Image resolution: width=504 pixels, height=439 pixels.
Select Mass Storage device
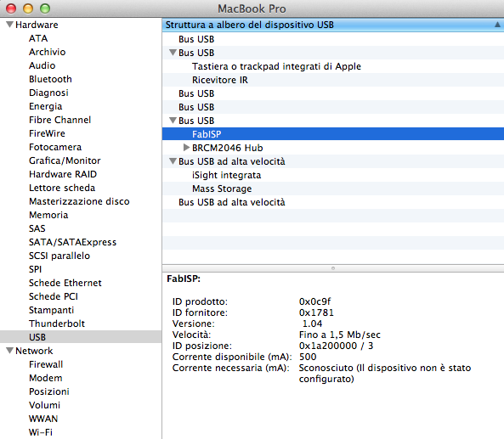[x=333, y=189]
